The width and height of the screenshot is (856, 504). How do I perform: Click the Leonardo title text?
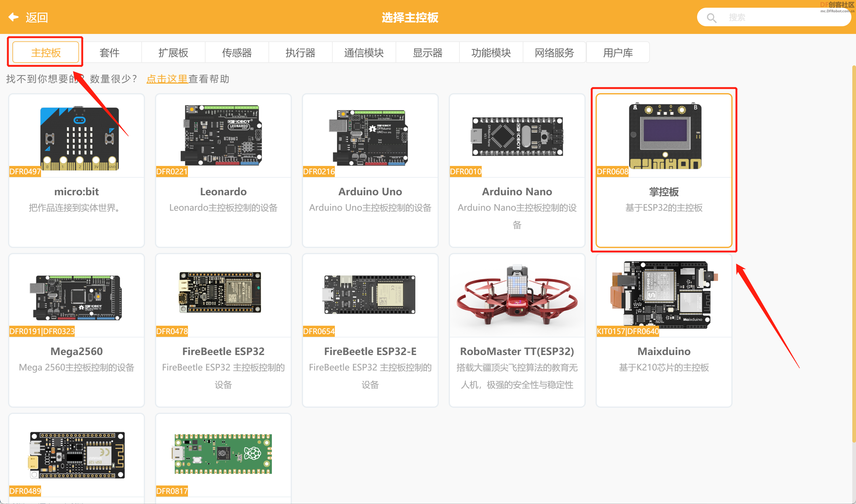pos(223,192)
